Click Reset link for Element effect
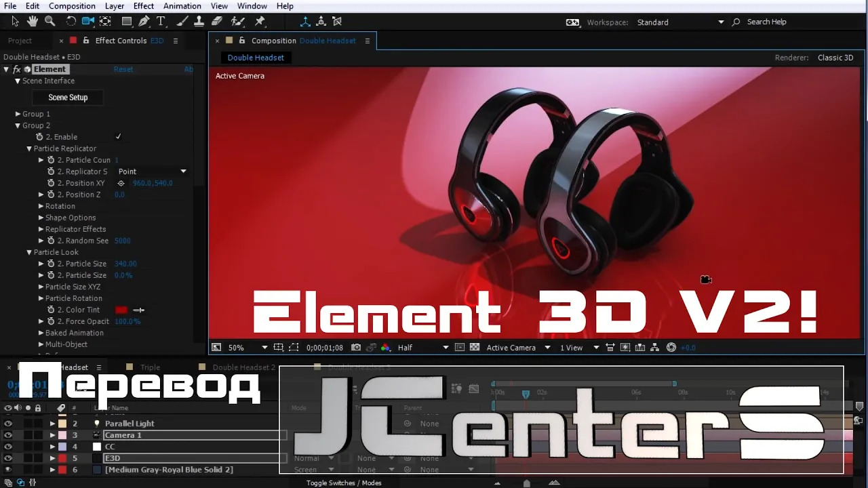 coord(123,69)
